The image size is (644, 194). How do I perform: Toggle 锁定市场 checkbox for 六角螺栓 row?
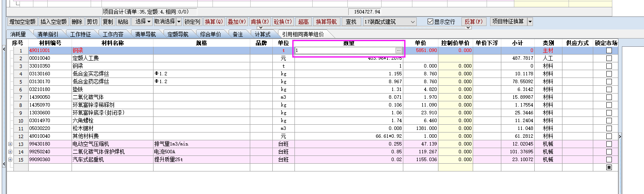pos(609,121)
